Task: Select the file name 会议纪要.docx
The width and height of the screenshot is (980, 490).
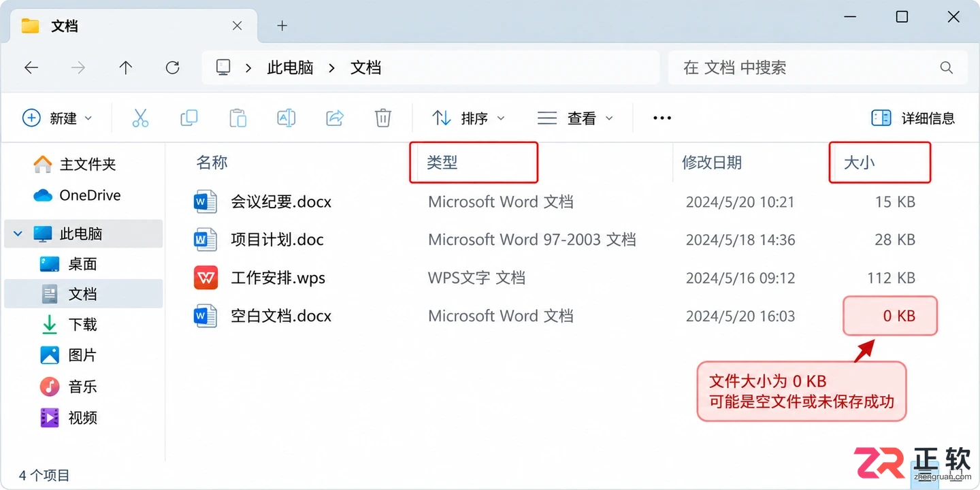Action: pos(281,202)
